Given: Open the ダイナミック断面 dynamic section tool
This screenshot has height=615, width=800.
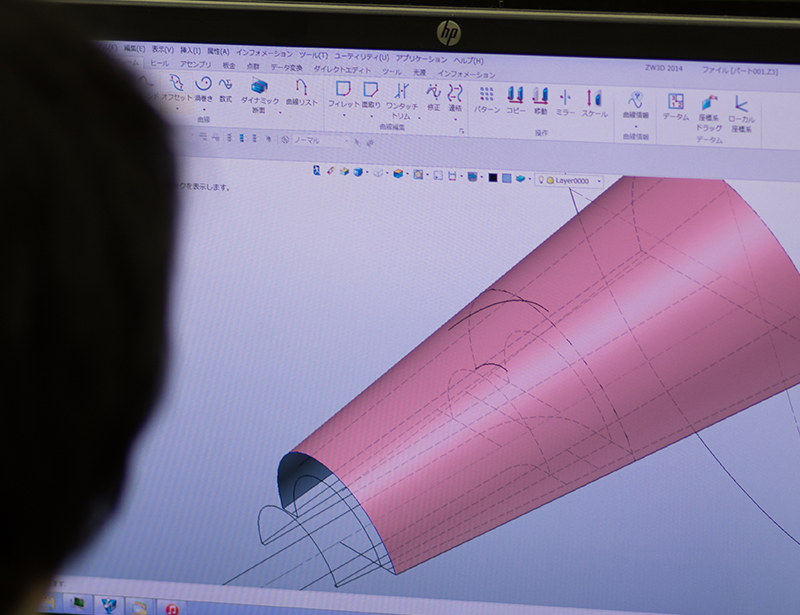Looking at the screenshot, I should point(260,95).
